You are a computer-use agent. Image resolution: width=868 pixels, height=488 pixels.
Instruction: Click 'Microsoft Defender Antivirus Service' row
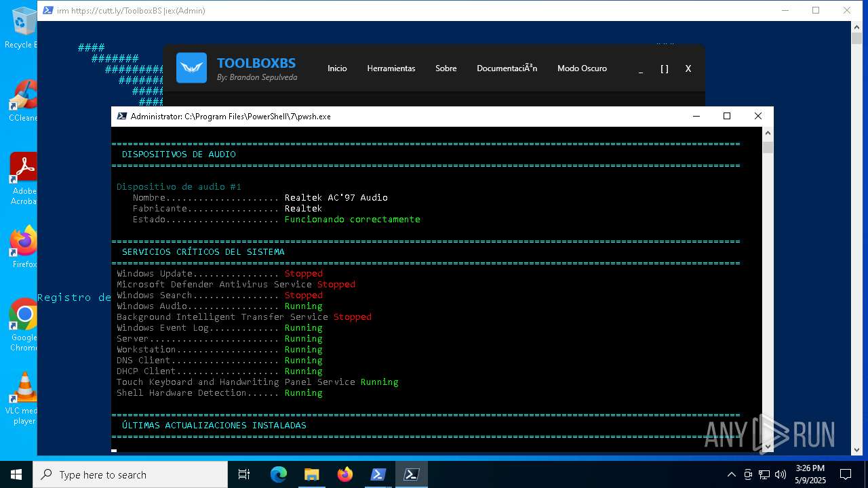tap(236, 284)
